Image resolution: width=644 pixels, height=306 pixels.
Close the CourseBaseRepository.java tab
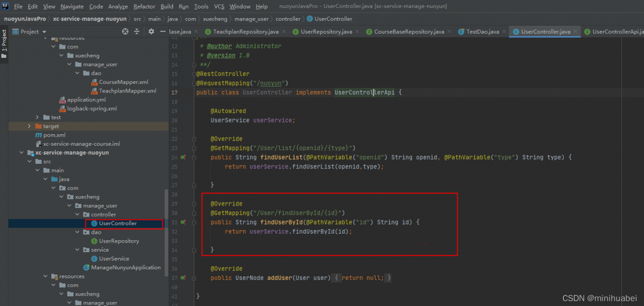click(x=449, y=32)
